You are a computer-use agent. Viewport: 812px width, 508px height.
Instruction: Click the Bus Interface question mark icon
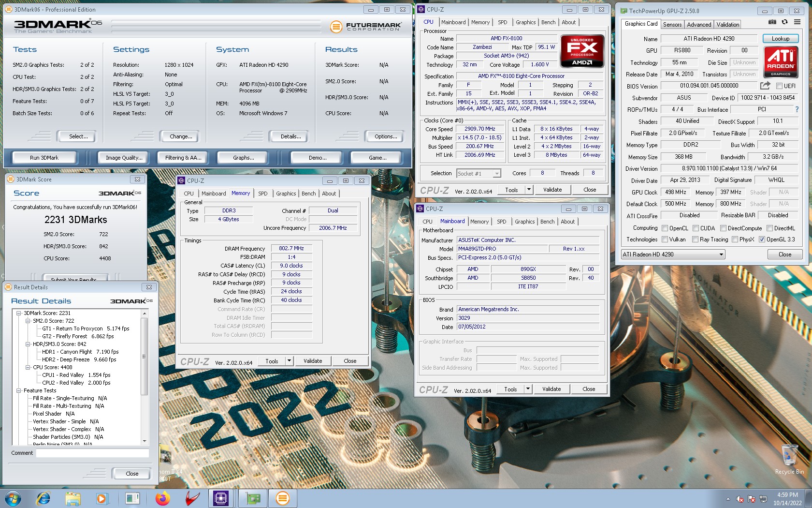[x=797, y=109]
